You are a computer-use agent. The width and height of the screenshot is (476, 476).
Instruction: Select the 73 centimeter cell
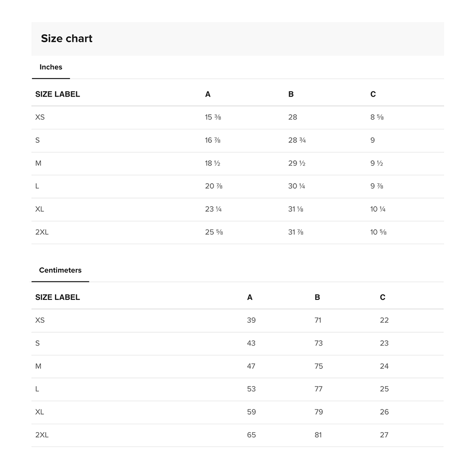(x=318, y=343)
